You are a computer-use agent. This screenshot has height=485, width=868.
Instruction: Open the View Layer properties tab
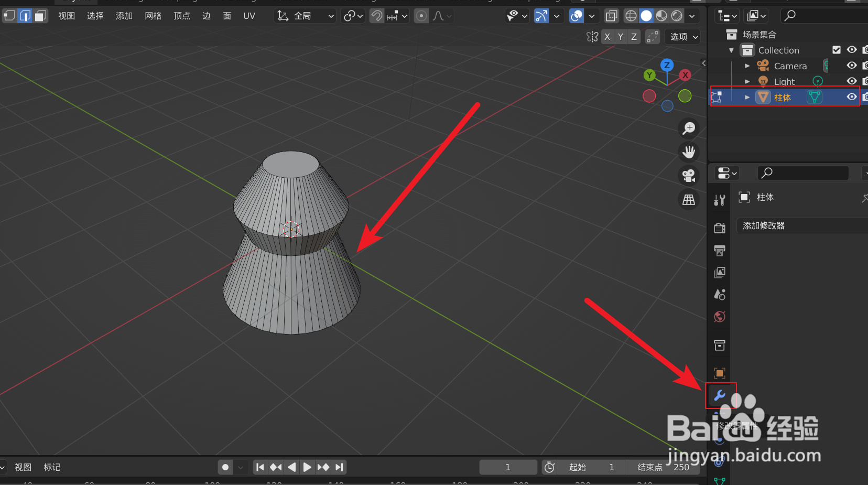tap(720, 273)
